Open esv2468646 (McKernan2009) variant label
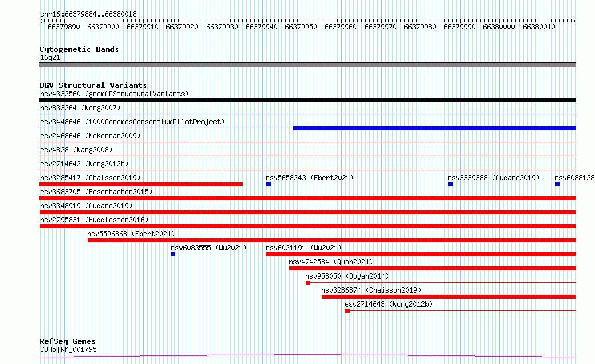 coord(90,136)
